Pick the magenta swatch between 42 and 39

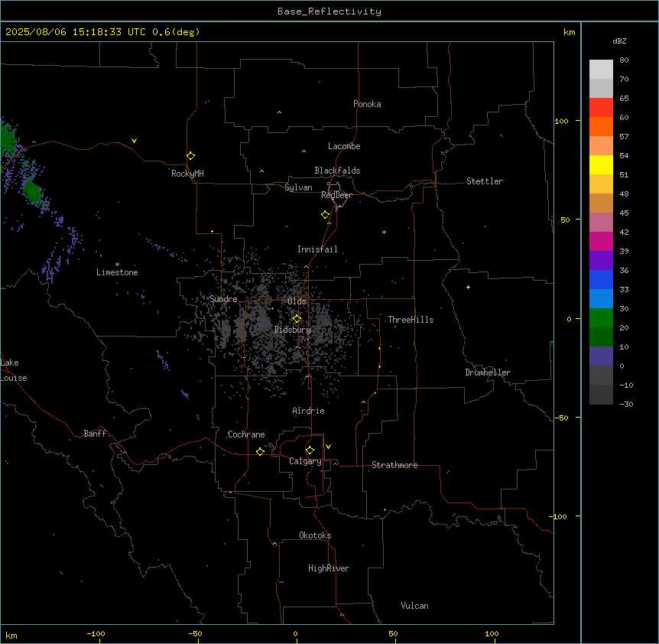[x=601, y=241]
